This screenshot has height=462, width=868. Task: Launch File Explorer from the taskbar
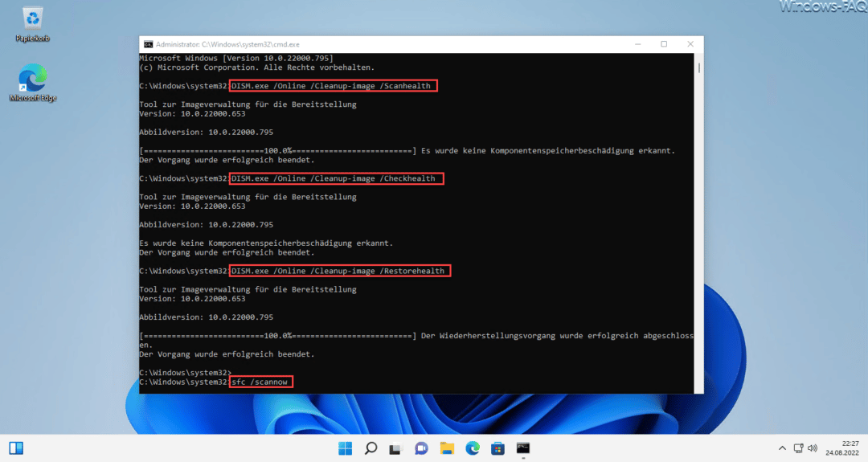point(447,448)
